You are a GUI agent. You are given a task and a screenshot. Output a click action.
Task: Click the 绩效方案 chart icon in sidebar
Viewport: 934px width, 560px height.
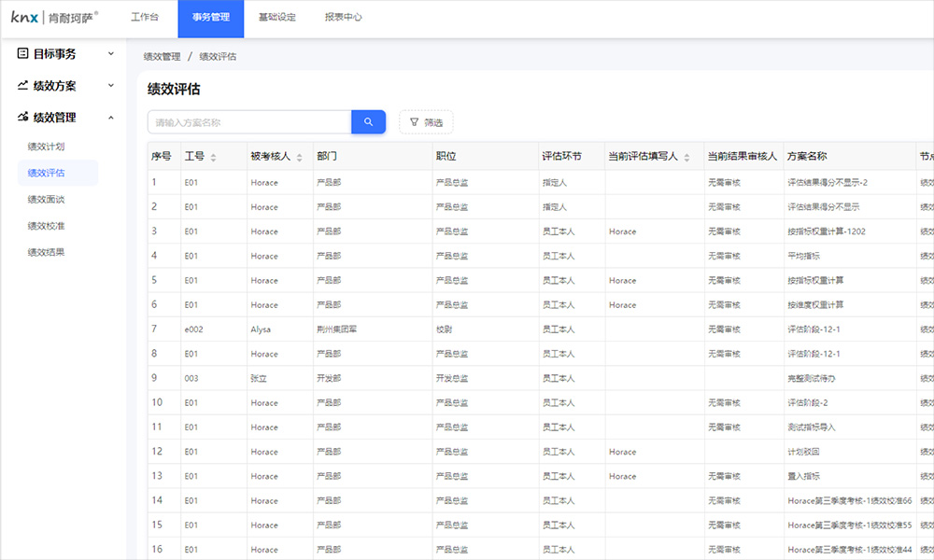point(22,85)
